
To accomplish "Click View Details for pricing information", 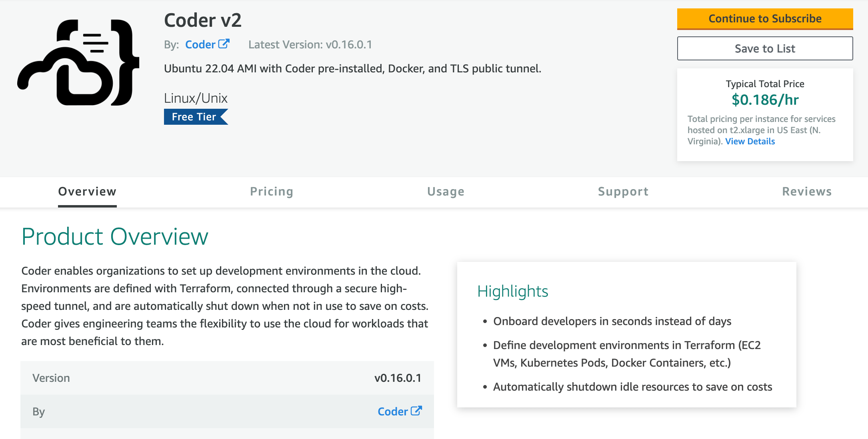I will coord(750,141).
